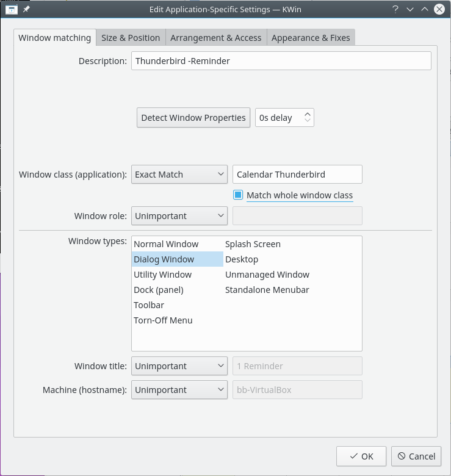
Task: Go to the Appearance & Fixes tab
Action: (x=311, y=38)
